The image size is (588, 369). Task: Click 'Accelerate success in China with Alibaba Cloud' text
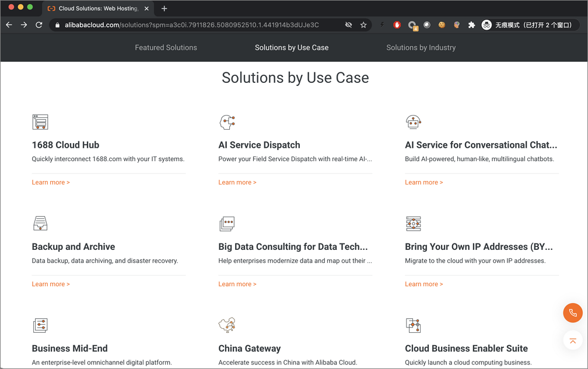click(x=288, y=363)
